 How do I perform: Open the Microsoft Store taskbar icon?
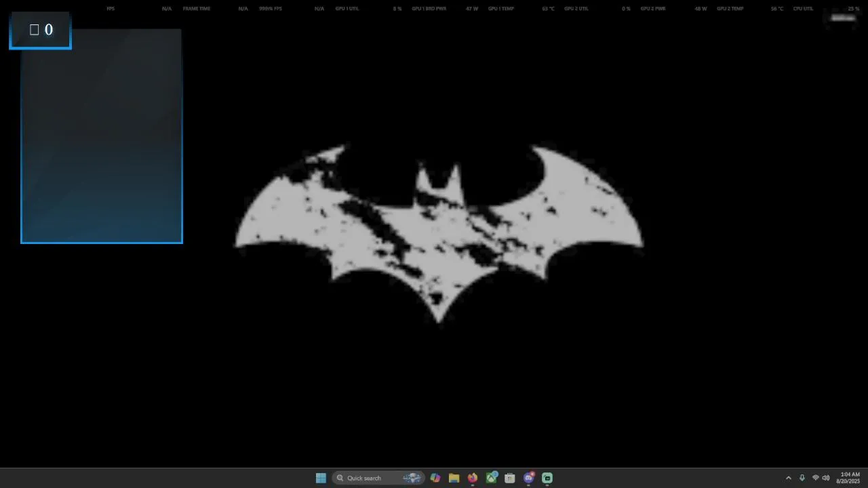[x=510, y=478]
